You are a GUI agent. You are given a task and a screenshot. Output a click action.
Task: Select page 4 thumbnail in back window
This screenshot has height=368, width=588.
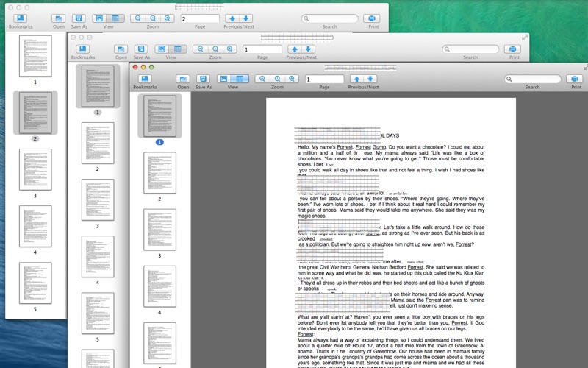35,227
